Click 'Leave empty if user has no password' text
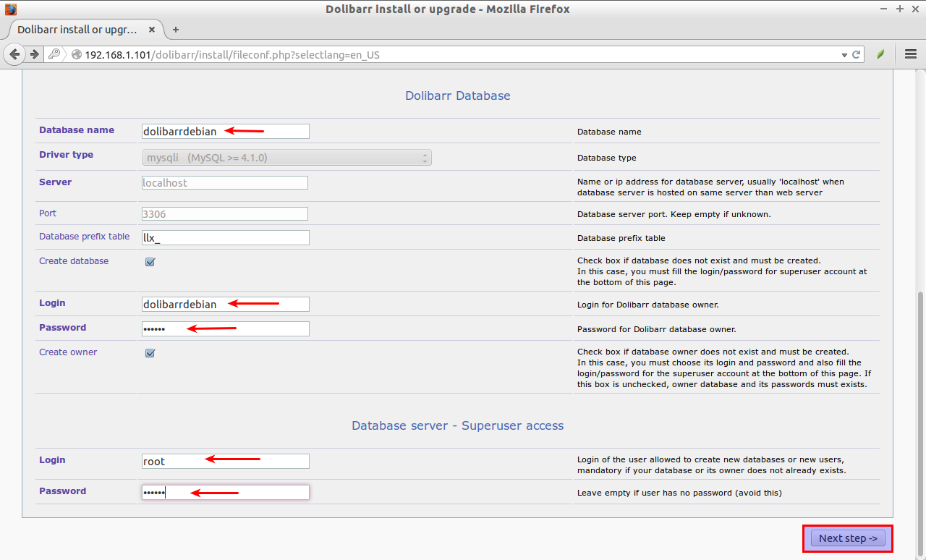926x560 pixels. coord(679,493)
